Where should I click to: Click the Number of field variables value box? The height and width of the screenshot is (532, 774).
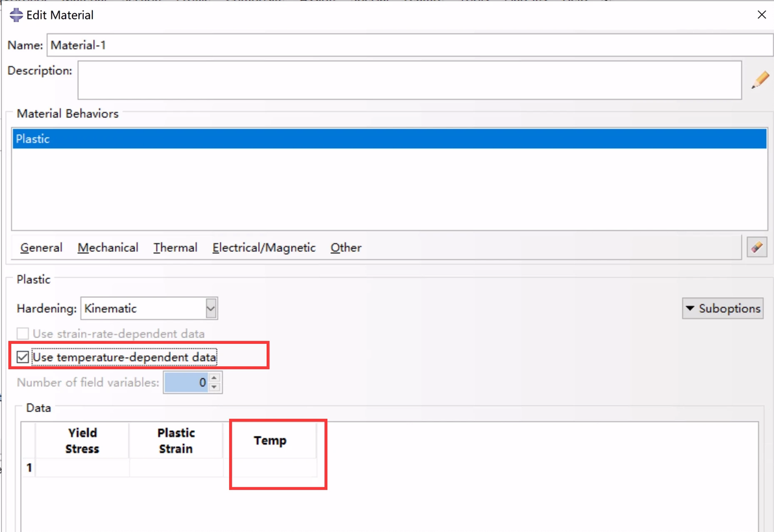point(186,383)
